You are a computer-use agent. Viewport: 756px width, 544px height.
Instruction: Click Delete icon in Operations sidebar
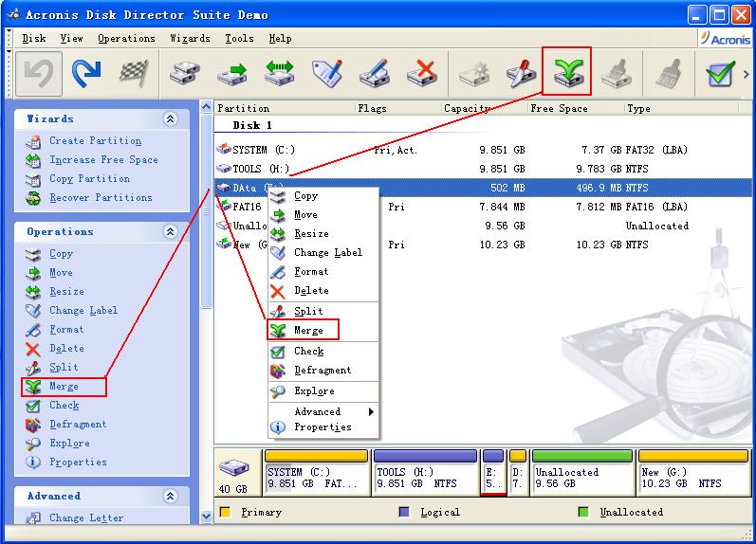click(x=33, y=349)
